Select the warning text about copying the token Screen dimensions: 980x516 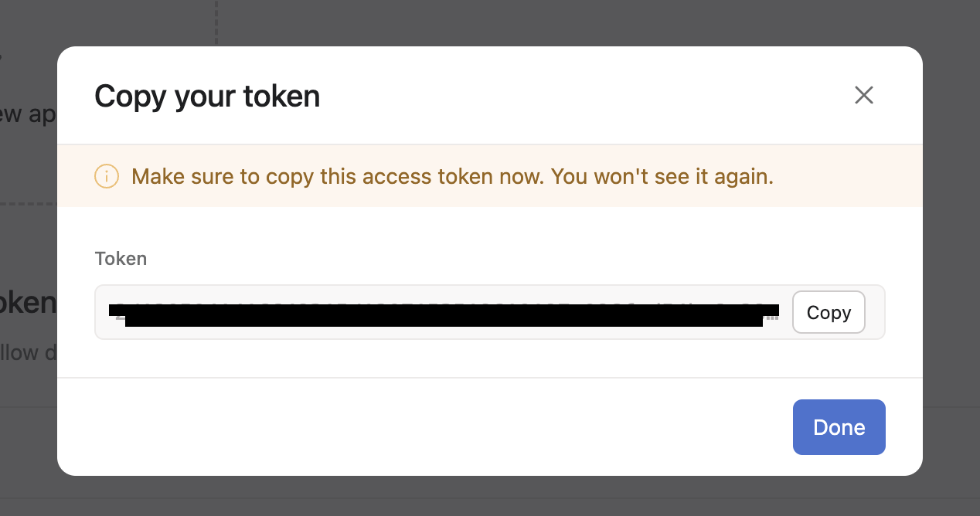(452, 176)
